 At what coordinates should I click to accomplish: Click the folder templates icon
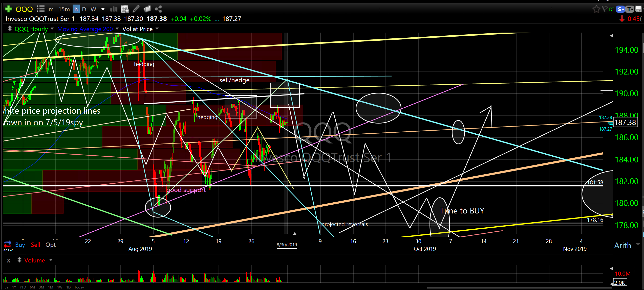point(147,9)
